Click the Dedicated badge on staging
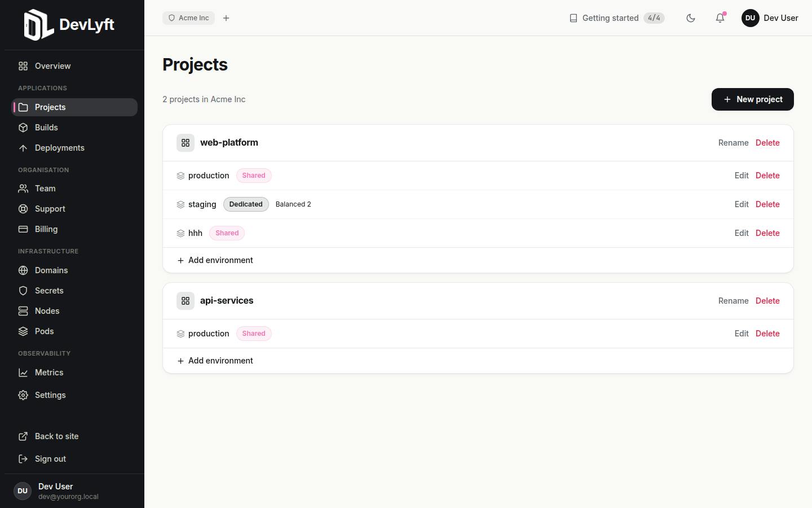Screen dimensions: 812x508 [x=246, y=204]
